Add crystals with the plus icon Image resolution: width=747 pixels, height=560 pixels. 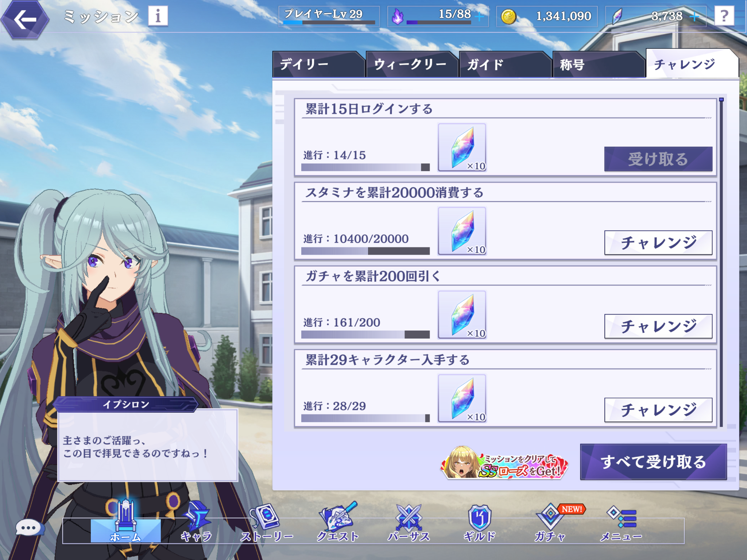[x=695, y=17]
